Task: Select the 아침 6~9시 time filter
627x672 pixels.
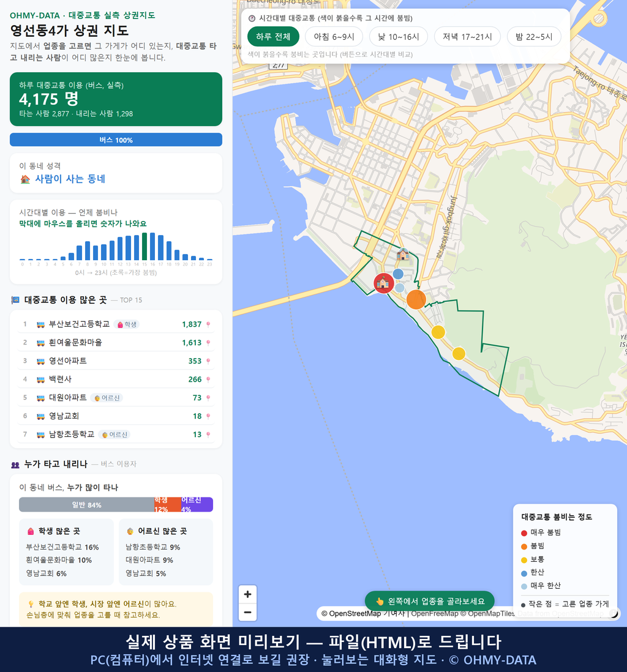Action: [x=334, y=37]
